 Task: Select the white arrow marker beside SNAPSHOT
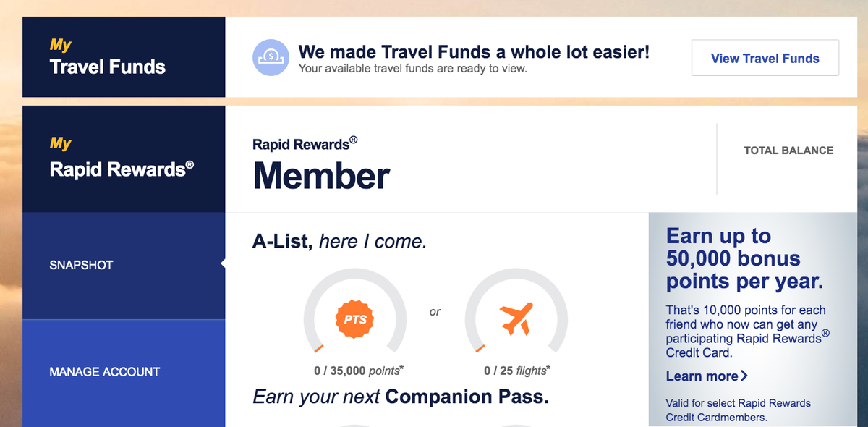[222, 265]
